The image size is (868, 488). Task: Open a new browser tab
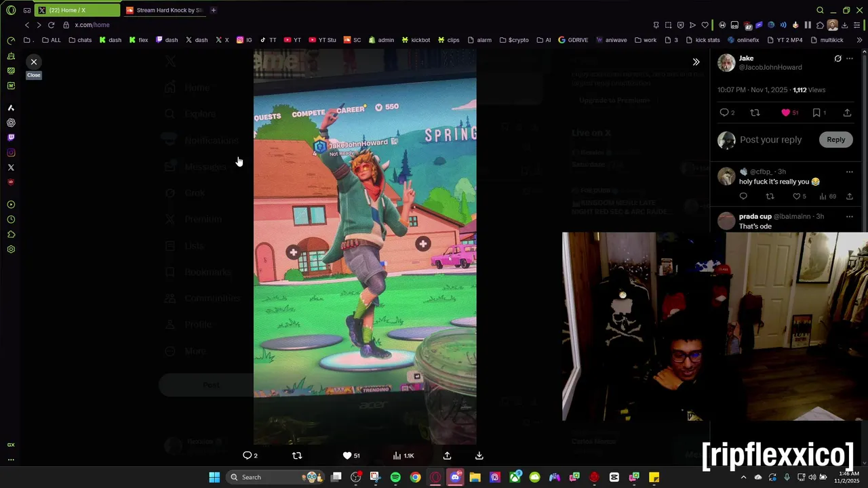(213, 10)
